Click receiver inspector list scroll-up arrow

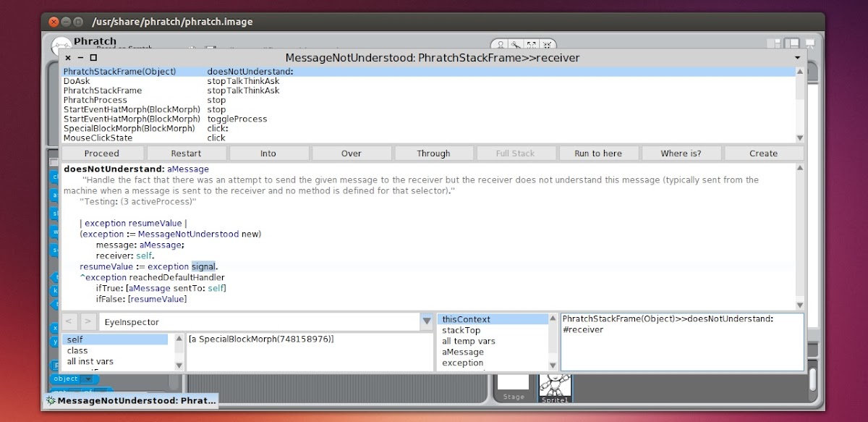[179, 339]
